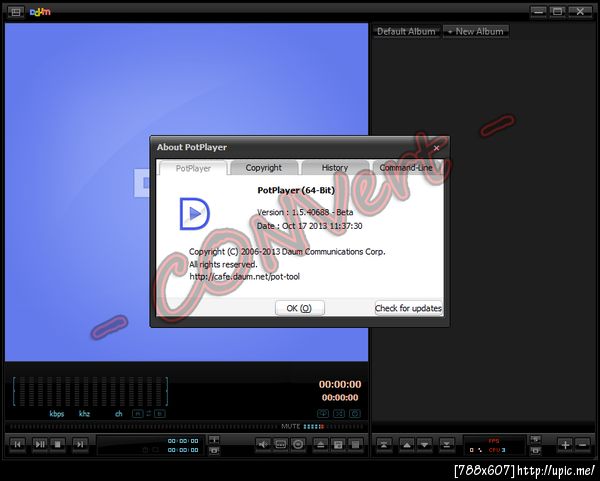
Task: Click the Version 1.5.40688 text
Action: click(305, 212)
